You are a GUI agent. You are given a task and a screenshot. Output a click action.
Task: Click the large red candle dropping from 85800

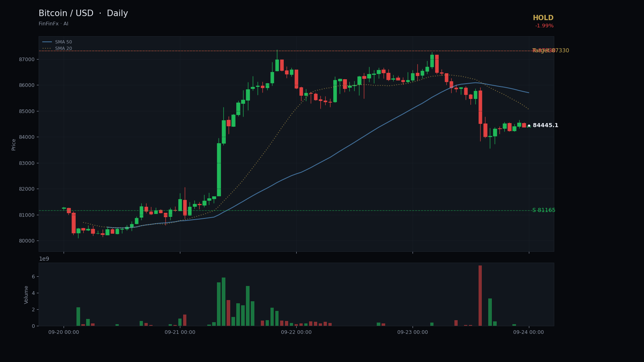480,107
